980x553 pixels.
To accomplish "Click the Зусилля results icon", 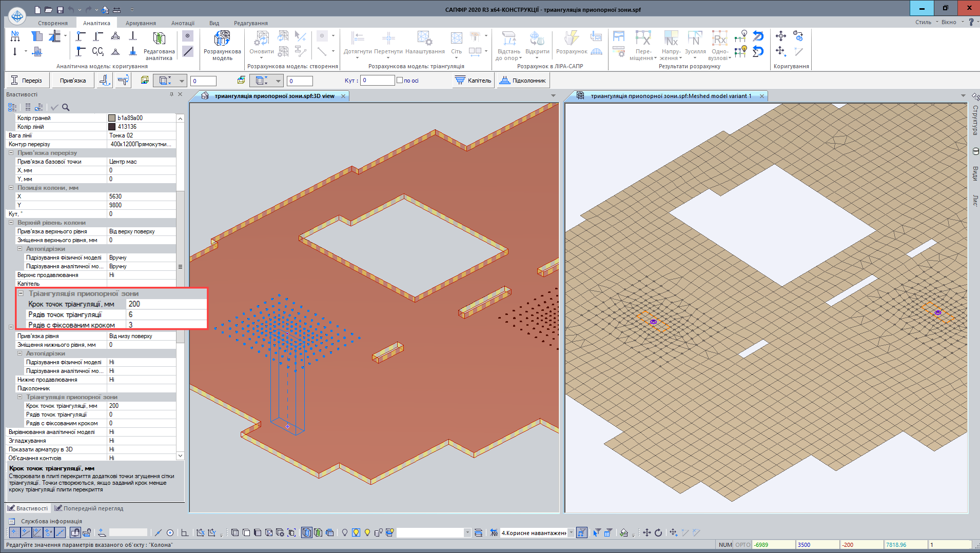I will click(x=695, y=39).
